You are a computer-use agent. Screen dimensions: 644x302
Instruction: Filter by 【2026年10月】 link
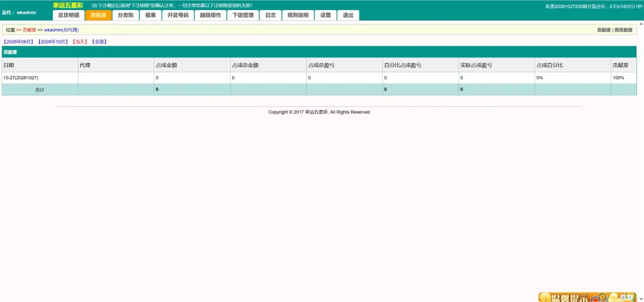[53, 42]
